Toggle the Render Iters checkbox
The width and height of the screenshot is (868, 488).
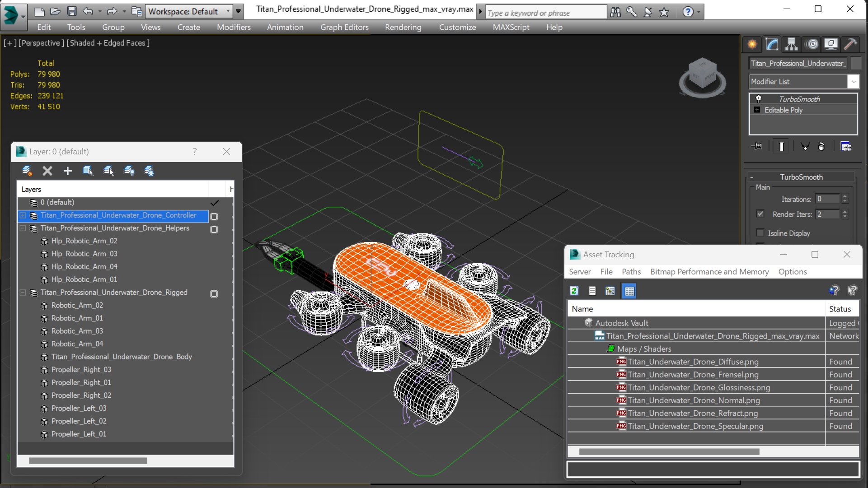[760, 214]
